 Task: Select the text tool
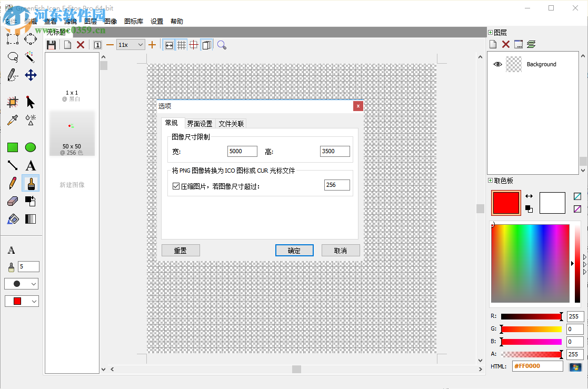coord(30,165)
